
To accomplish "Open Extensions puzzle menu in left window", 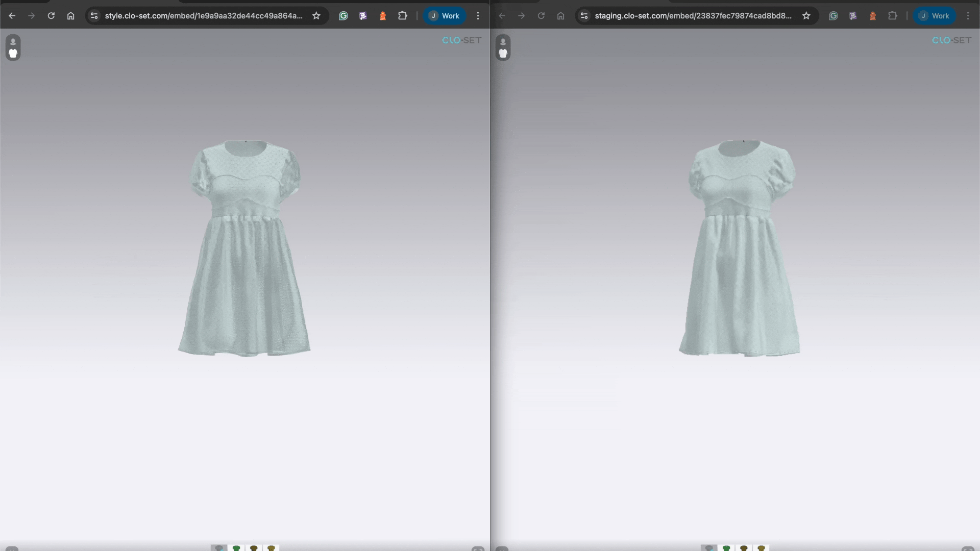I will (403, 16).
